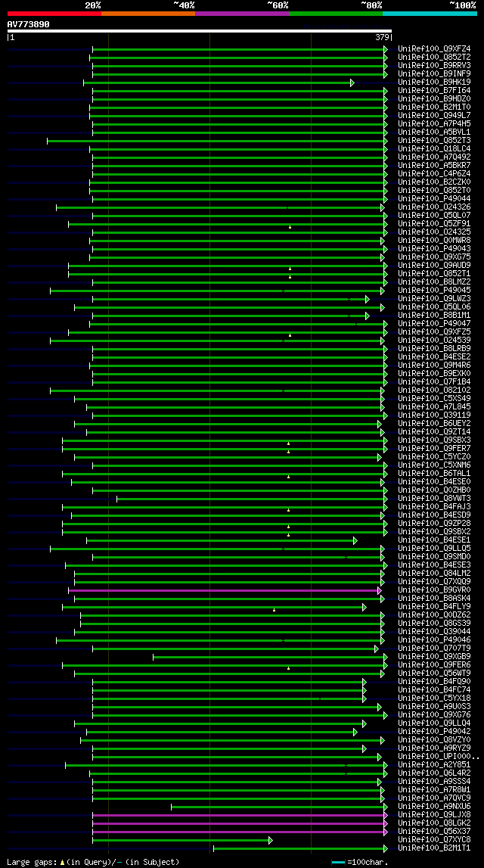Click the UniRef100_Q7F1B4 label
Viewport: 484px width, 868px height.
click(x=434, y=382)
